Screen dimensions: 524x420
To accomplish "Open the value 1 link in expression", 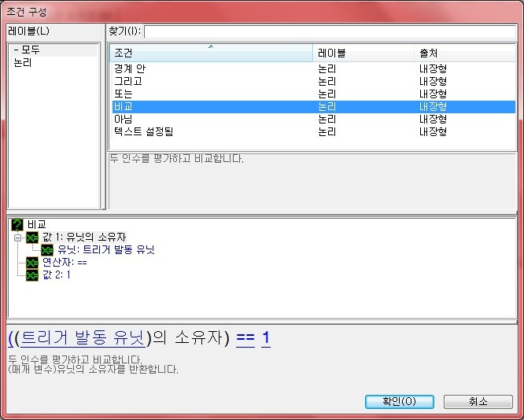I will tap(266, 337).
